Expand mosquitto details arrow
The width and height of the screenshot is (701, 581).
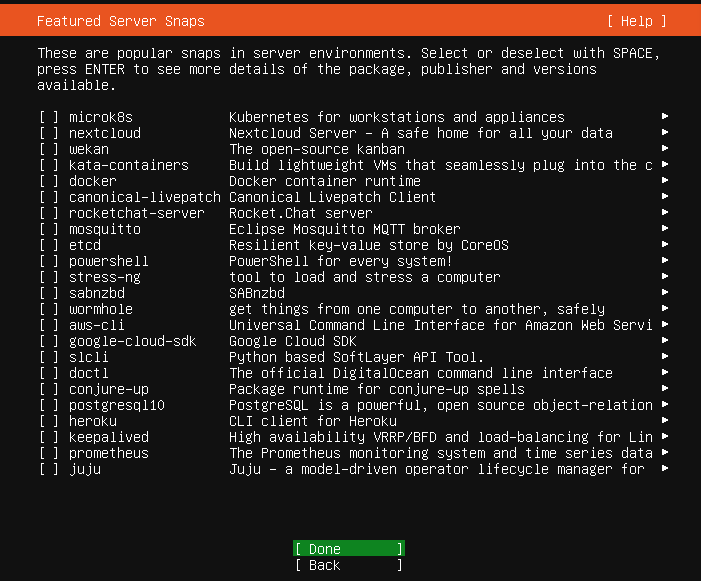[665, 228]
